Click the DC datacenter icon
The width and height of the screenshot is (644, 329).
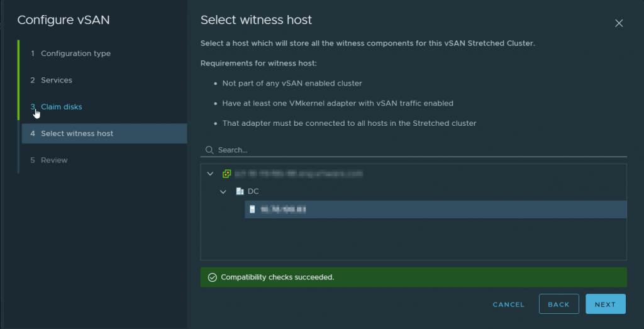[x=240, y=191]
